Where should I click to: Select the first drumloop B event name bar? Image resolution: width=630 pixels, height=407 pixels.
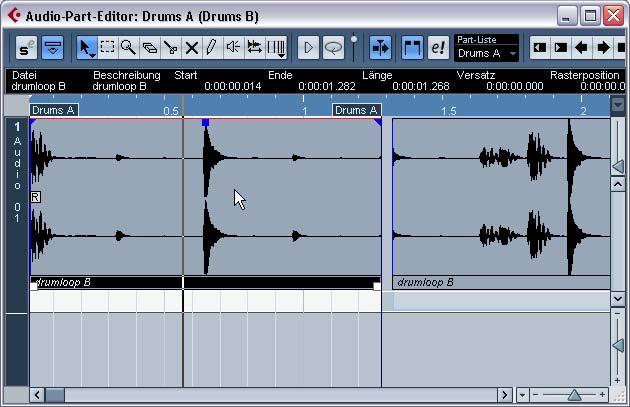point(205,282)
